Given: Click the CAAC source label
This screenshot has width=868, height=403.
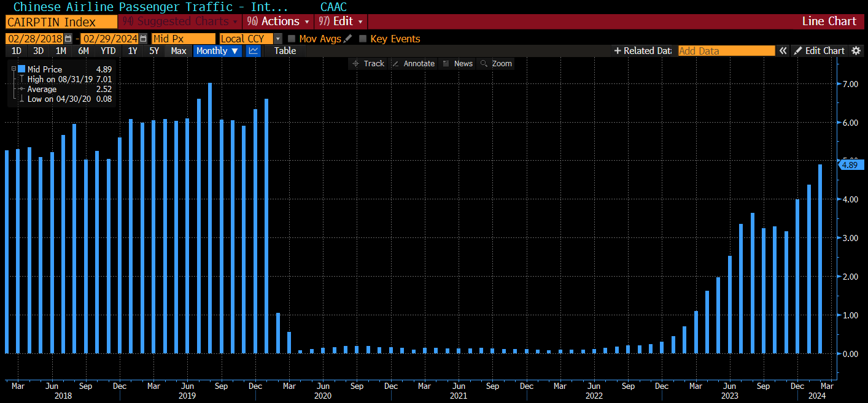Looking at the screenshot, I should 333,7.
